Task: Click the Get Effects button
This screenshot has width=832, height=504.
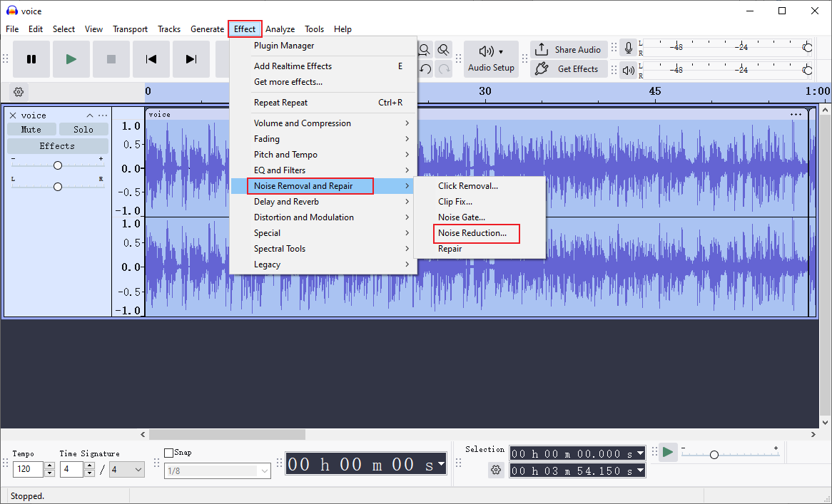Action: click(569, 68)
